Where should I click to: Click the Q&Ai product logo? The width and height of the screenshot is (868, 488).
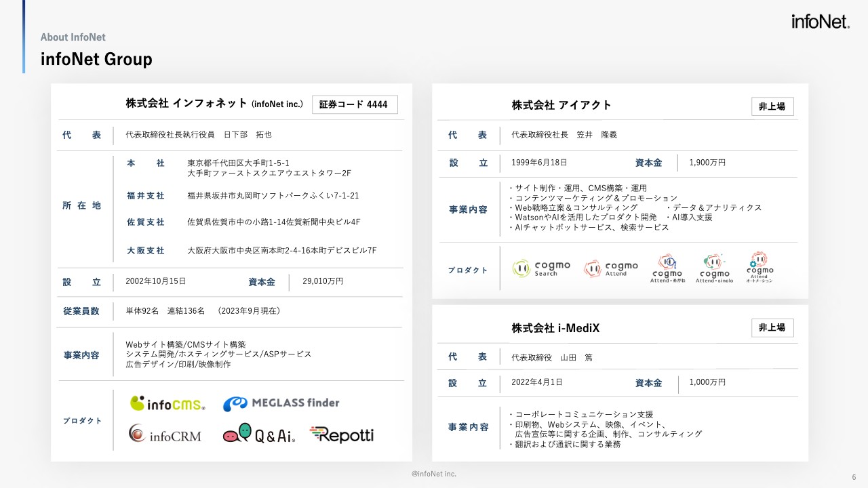tap(258, 434)
